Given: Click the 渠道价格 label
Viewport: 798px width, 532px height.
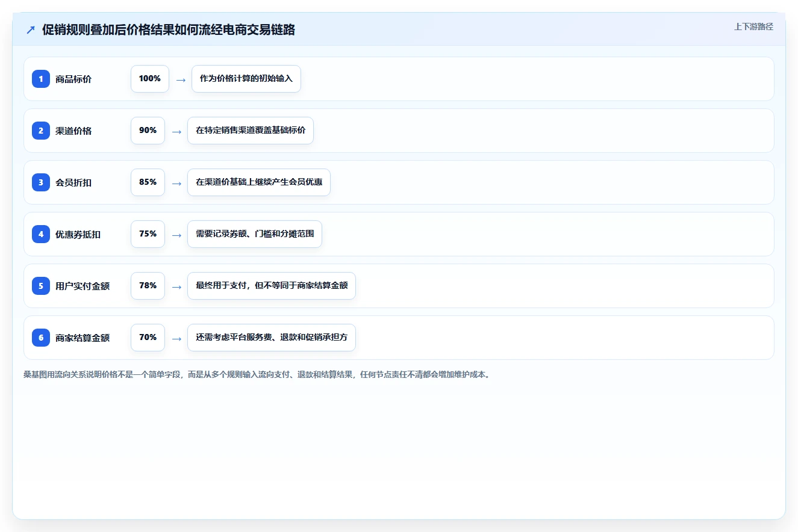Looking at the screenshot, I should tap(73, 131).
